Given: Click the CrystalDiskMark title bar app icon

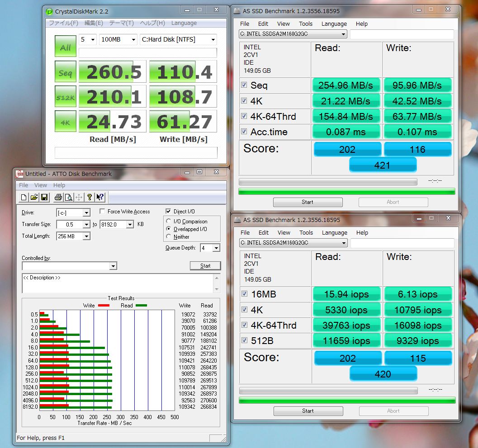Looking at the screenshot, I should tap(49, 12).
